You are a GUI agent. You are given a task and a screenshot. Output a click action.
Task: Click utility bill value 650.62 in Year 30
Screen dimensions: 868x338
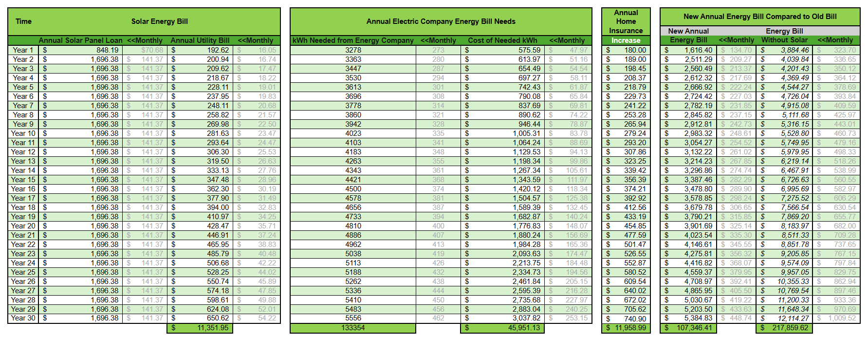[x=200, y=318]
